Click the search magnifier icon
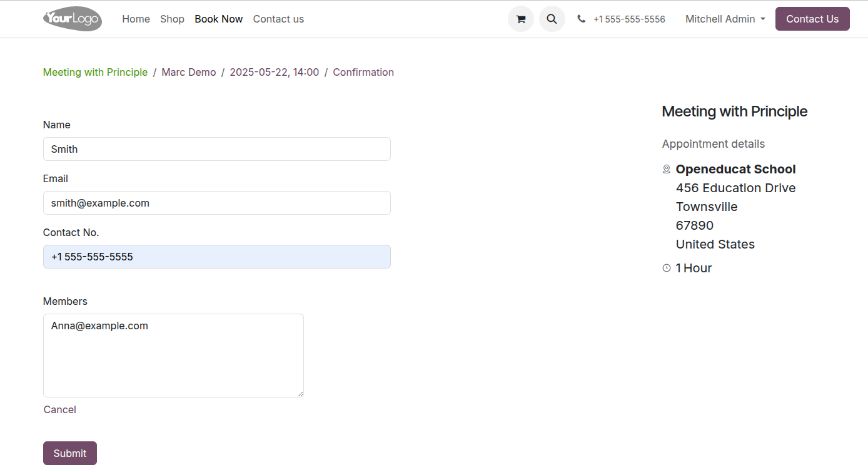This screenshot has height=472, width=868. click(x=552, y=19)
